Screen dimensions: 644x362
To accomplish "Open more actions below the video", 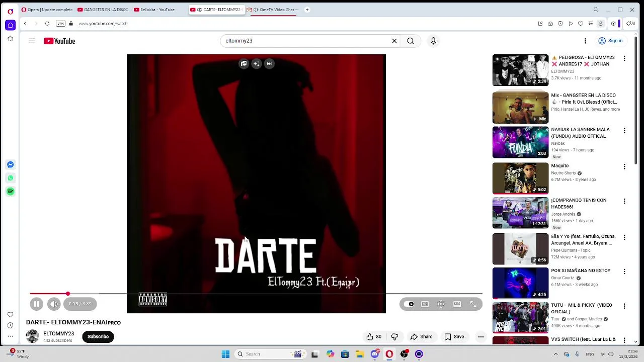I will [x=481, y=337].
